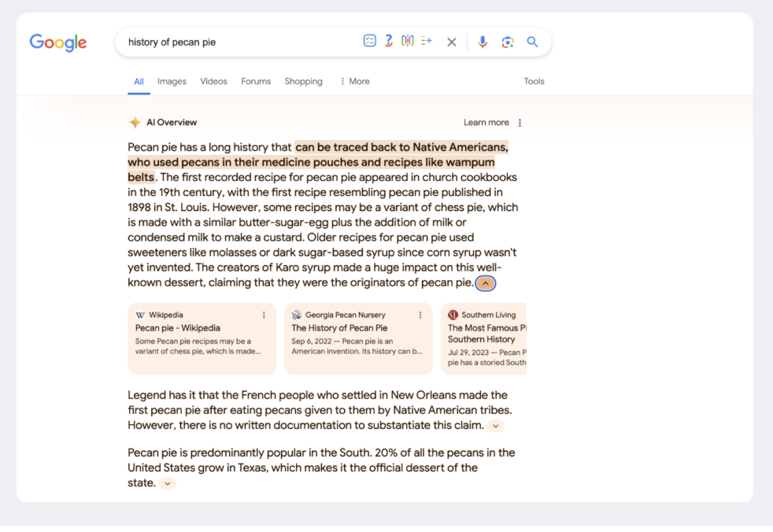Open Georgia Pecan Nursery card three-dot menu
Image resolution: width=773 pixels, height=532 pixels.
[x=420, y=315]
